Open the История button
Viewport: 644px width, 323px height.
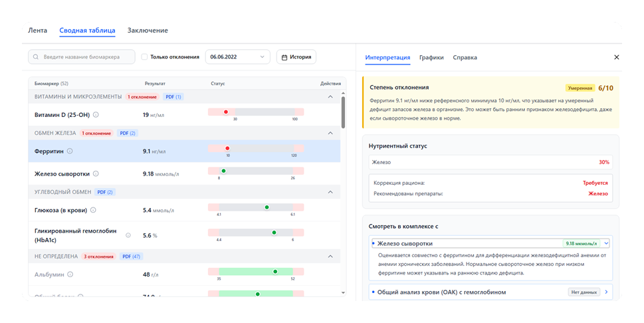296,56
